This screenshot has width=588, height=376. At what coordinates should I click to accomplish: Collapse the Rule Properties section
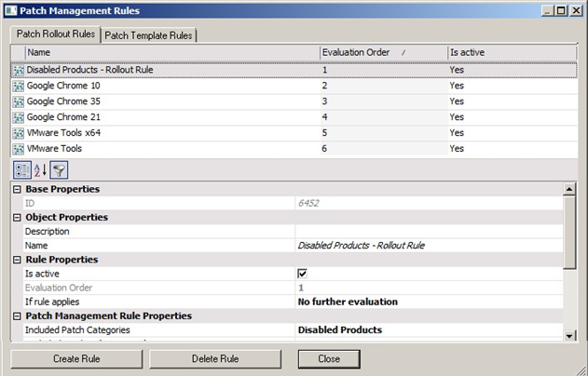(17, 260)
